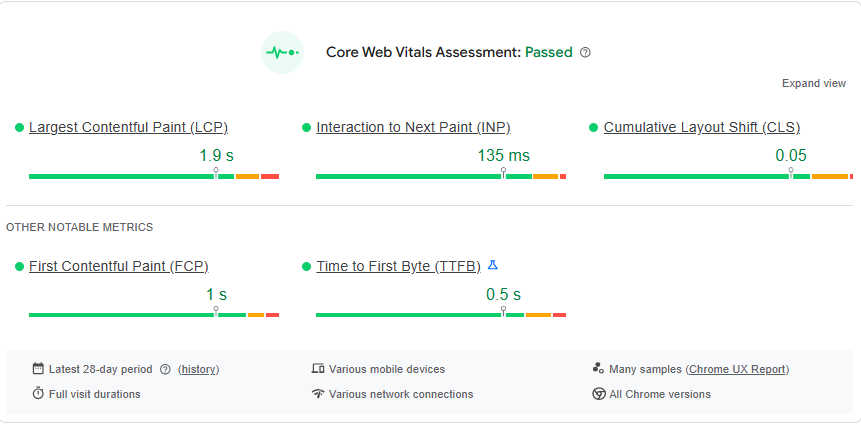Open the Chrome UX Report link
The height and width of the screenshot is (430, 861).
coord(738,369)
